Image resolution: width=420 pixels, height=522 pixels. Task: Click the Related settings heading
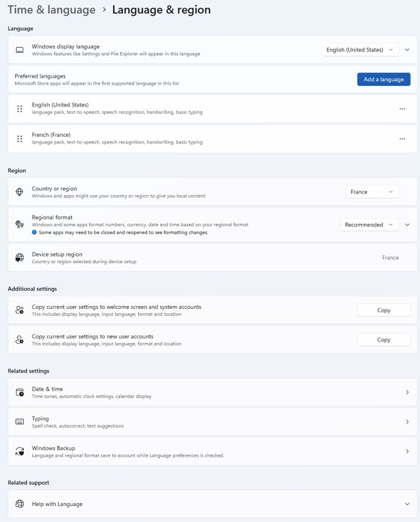pyautogui.click(x=28, y=371)
